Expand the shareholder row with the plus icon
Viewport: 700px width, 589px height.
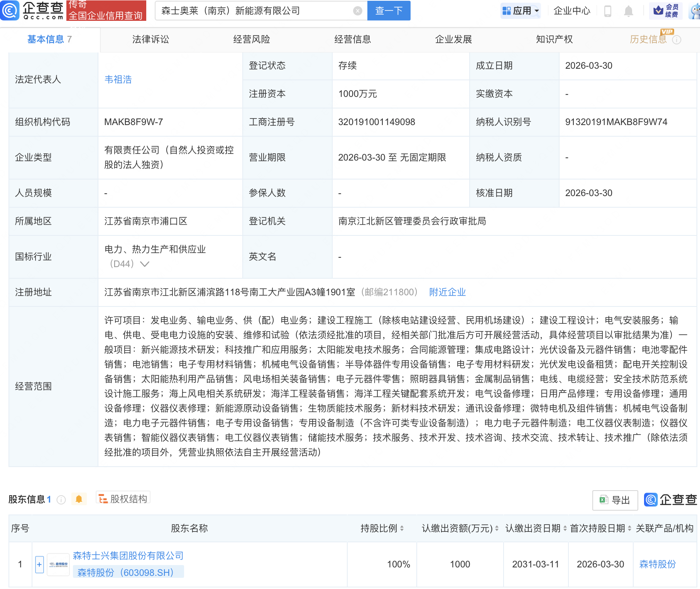click(39, 564)
